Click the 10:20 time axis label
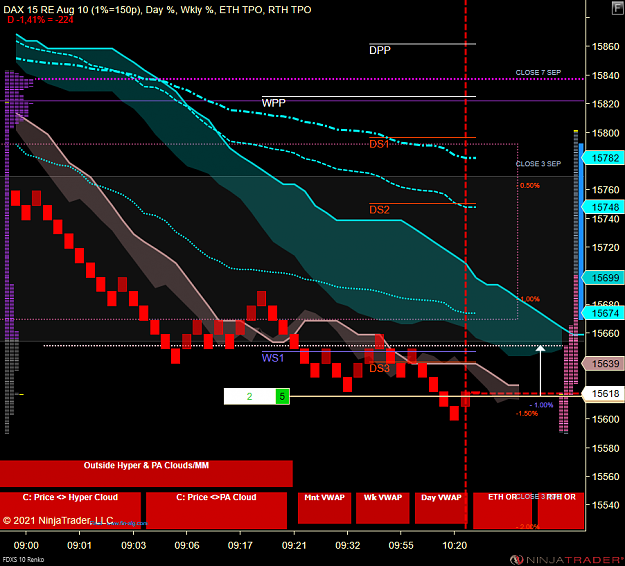625x566 pixels. point(454,546)
